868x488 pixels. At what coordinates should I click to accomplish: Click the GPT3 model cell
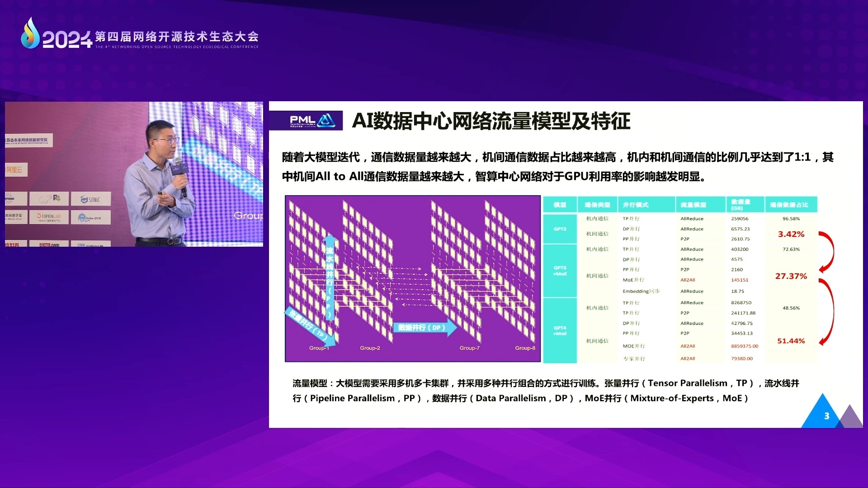(x=560, y=229)
